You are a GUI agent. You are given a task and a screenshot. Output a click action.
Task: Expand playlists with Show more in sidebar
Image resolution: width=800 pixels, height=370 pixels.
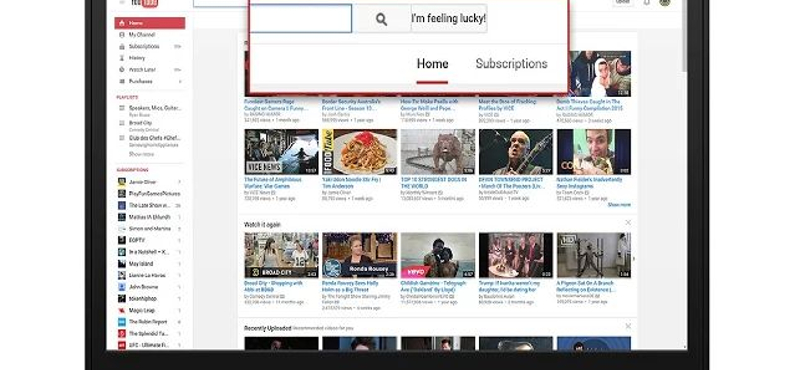click(141, 154)
